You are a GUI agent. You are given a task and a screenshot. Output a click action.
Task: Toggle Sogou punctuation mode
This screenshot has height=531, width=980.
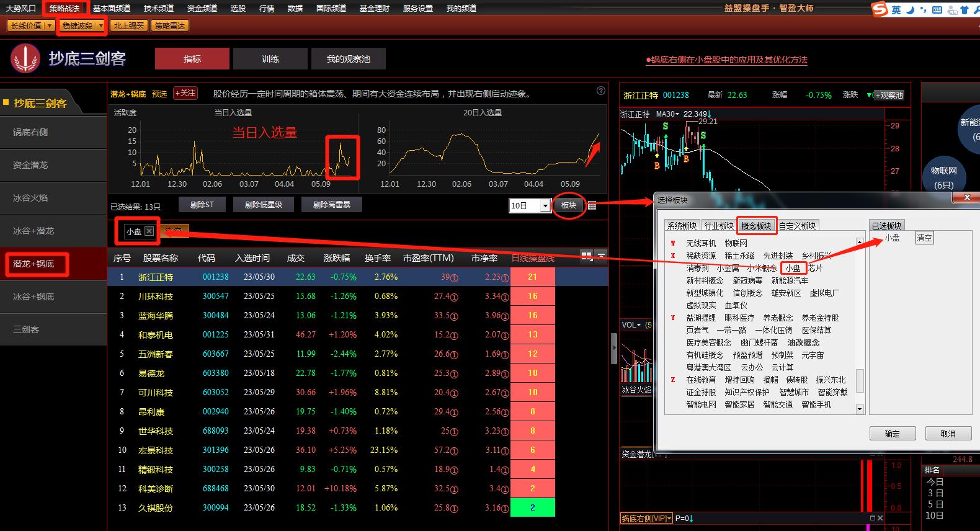(x=924, y=10)
